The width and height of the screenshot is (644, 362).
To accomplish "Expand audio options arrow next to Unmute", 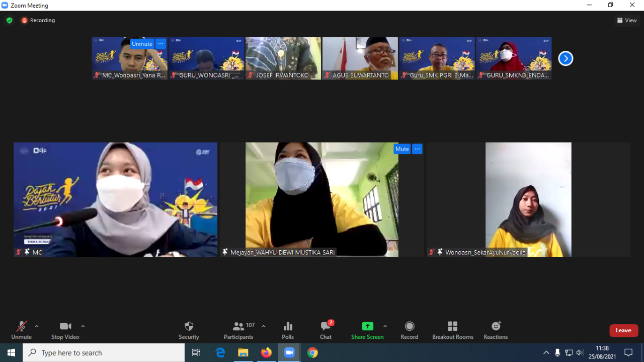I will 37,326.
